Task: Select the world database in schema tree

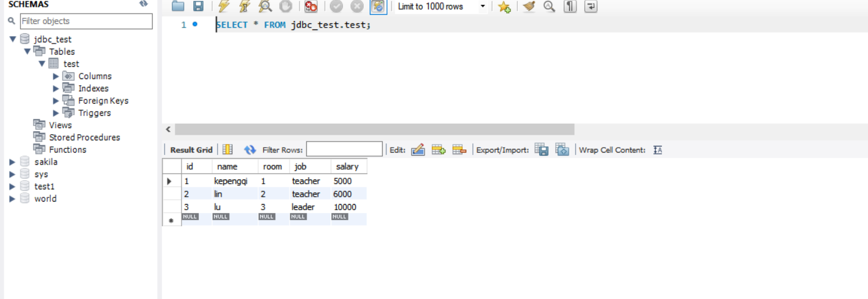Action: [x=45, y=199]
